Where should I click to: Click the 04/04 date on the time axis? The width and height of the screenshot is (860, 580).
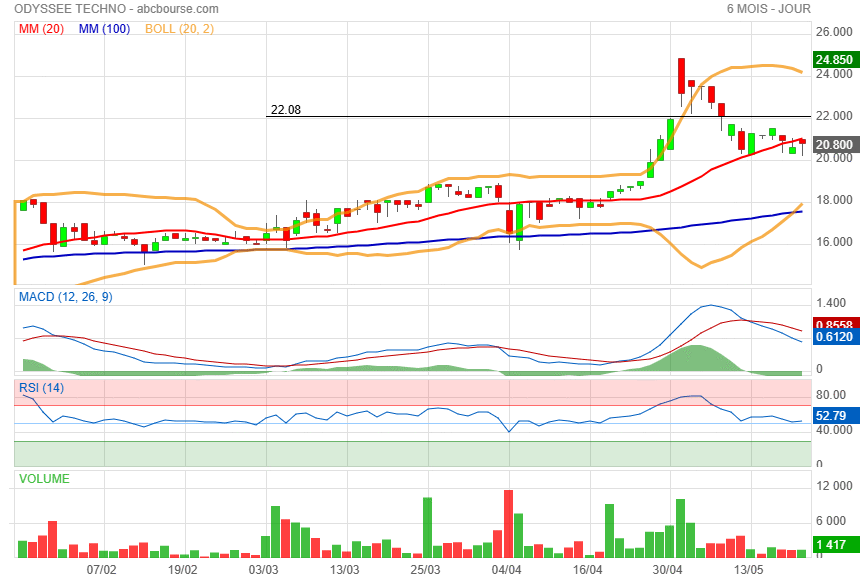tap(507, 570)
